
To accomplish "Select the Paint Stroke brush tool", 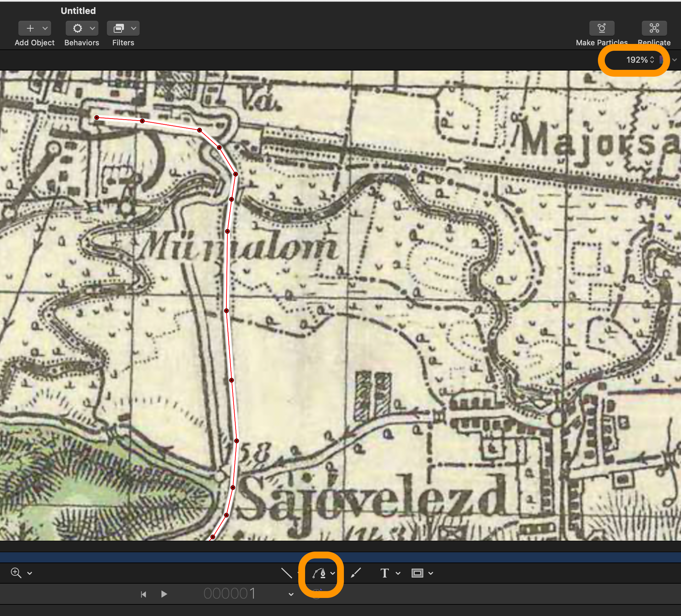I will coord(356,573).
